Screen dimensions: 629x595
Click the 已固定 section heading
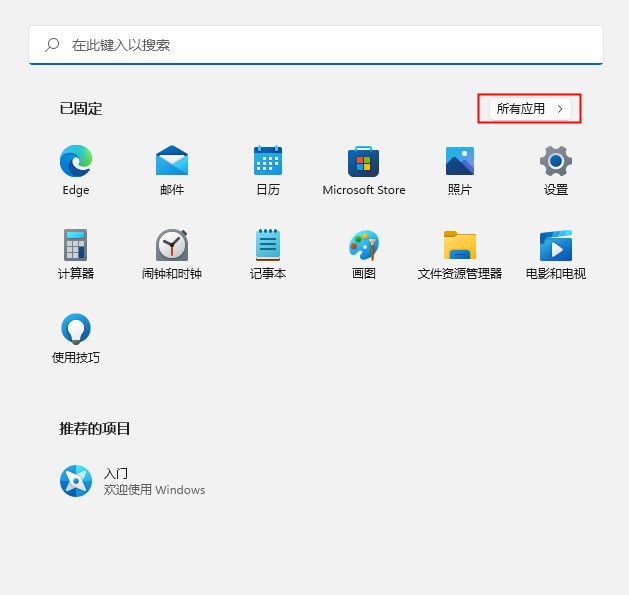point(81,109)
